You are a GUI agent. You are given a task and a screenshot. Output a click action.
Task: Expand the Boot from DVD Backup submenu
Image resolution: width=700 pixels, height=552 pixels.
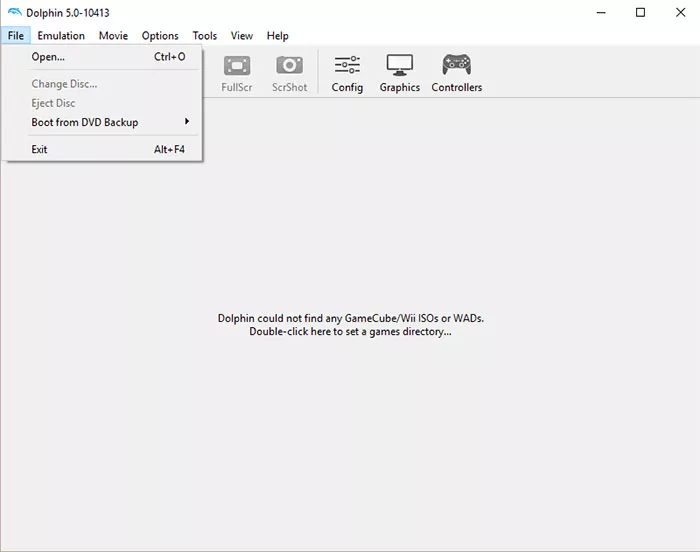tap(103, 122)
